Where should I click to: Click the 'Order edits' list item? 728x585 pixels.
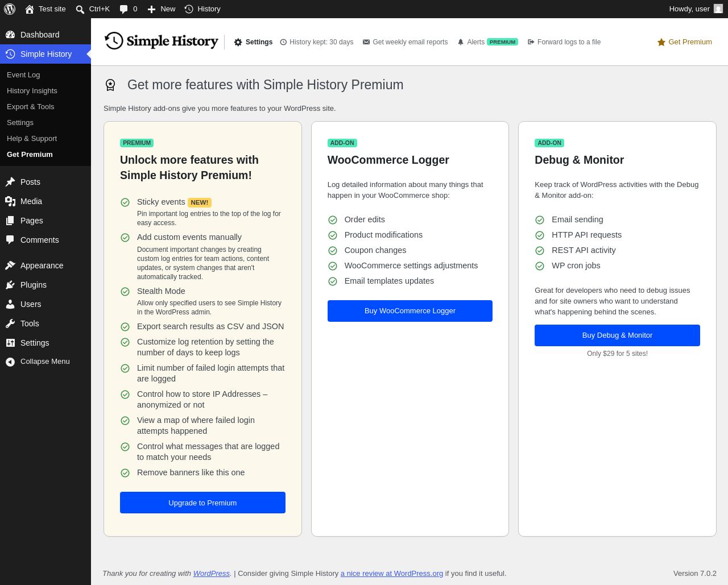click(365, 219)
